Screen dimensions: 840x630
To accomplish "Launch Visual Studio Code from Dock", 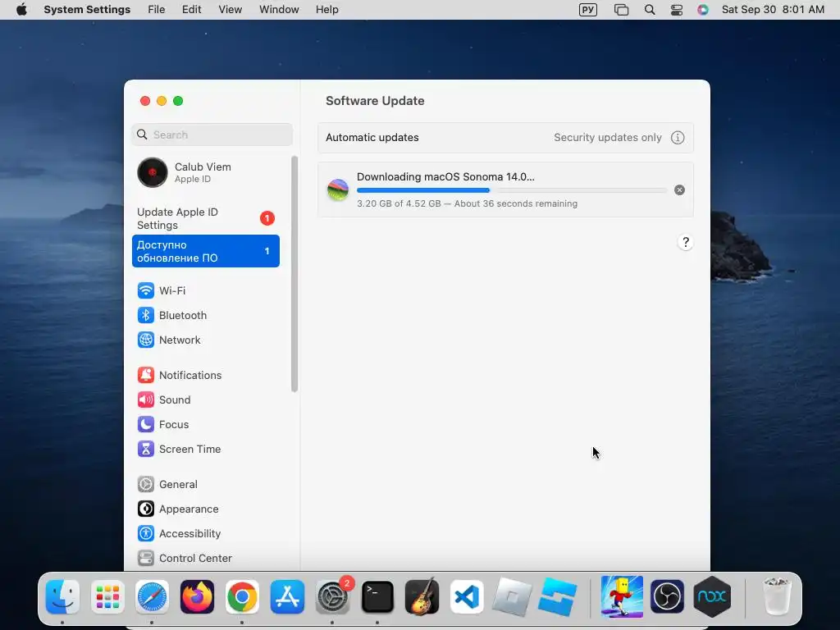I will pyautogui.click(x=467, y=596).
